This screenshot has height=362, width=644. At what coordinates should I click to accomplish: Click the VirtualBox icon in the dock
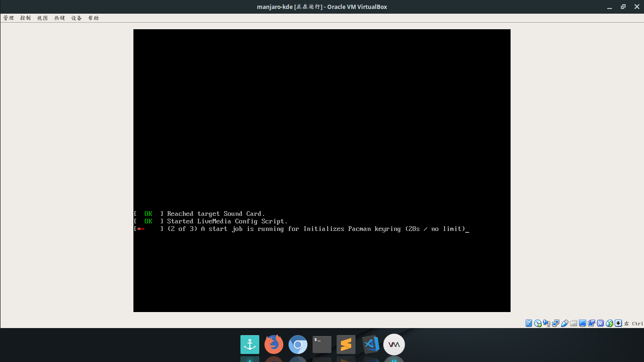394,345
